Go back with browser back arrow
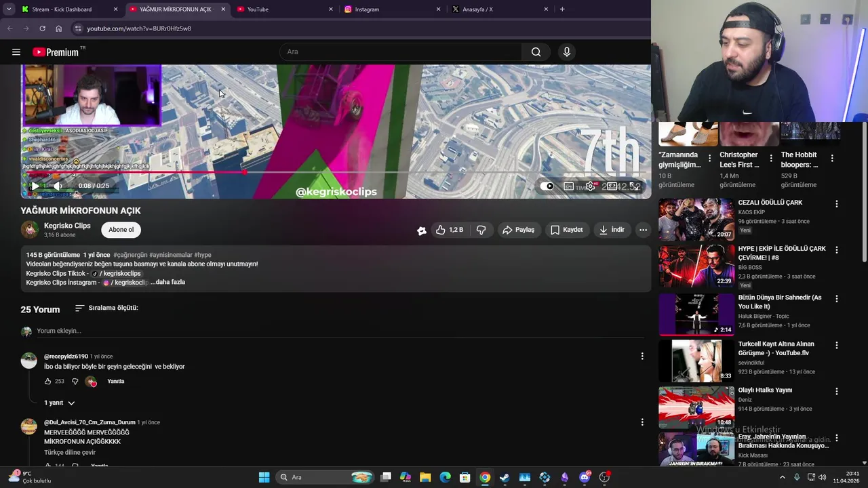 [9, 28]
